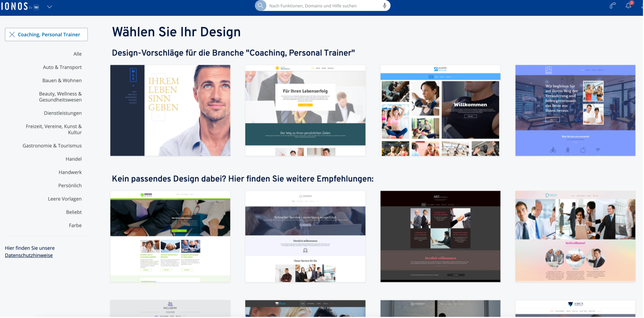Image resolution: width=644 pixels, height=318 pixels.
Task: Select the Dienstleistungen category
Action: 63,113
